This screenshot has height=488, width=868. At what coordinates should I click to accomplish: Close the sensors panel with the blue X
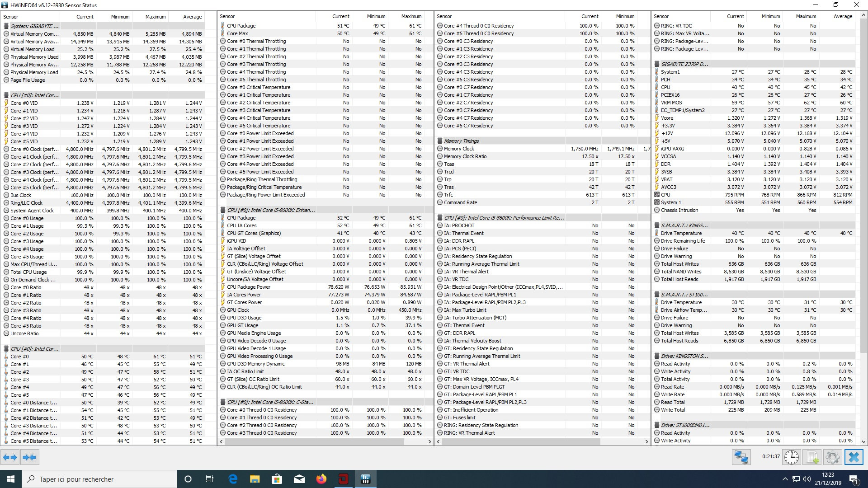point(854,457)
